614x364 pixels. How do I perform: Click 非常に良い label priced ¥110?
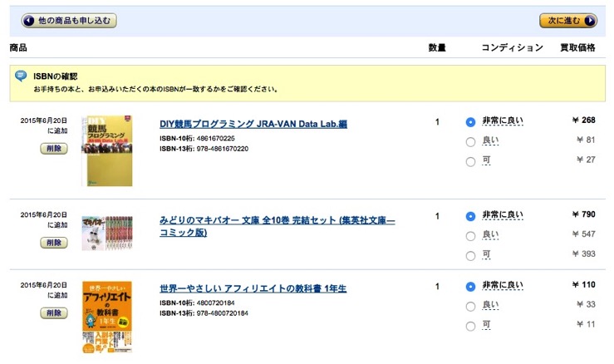click(x=503, y=285)
